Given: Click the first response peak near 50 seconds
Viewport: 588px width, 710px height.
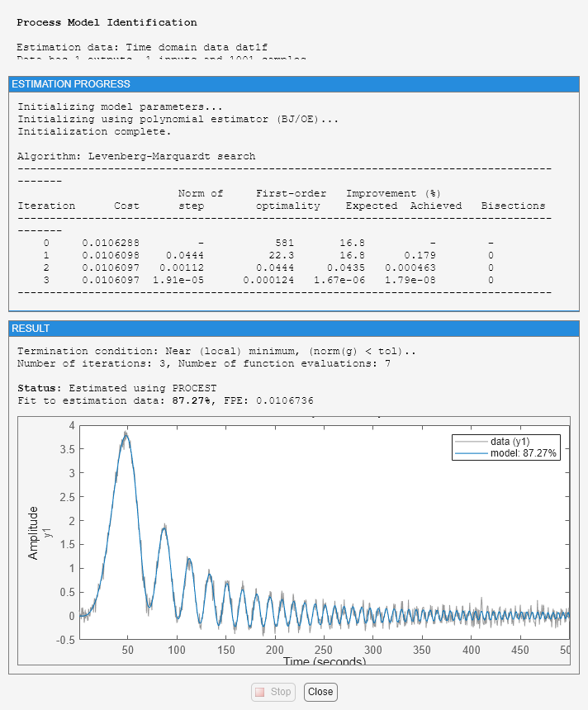Looking at the screenshot, I should click(x=126, y=435).
